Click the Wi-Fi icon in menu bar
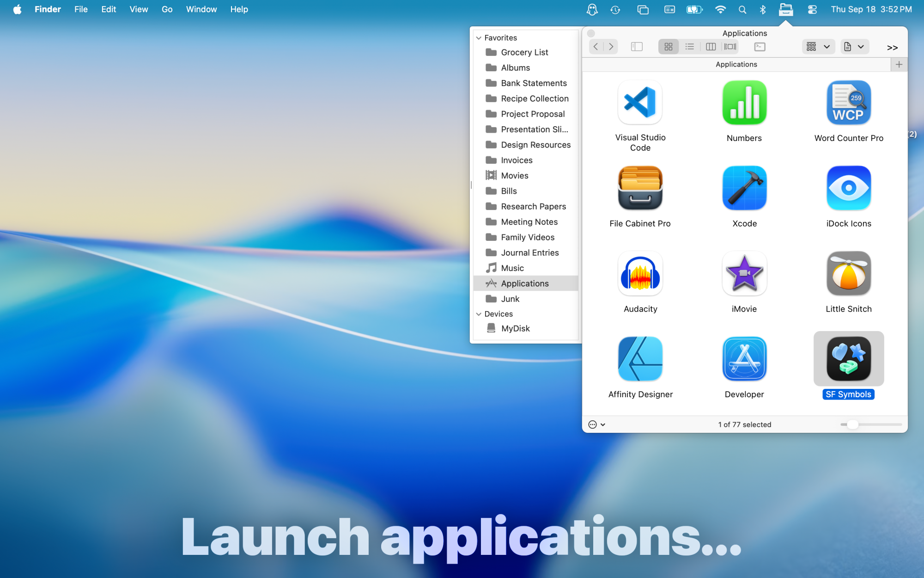924x578 pixels. tap(720, 9)
